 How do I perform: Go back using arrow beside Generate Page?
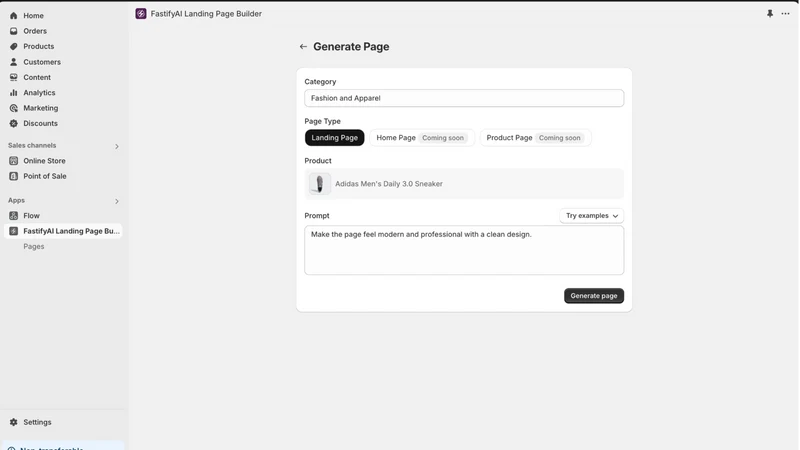pos(303,46)
